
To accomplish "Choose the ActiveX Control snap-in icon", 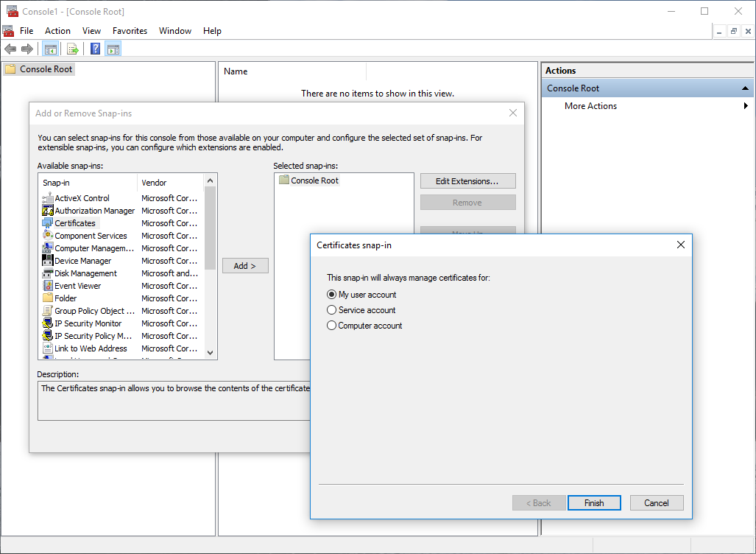I will pos(48,198).
